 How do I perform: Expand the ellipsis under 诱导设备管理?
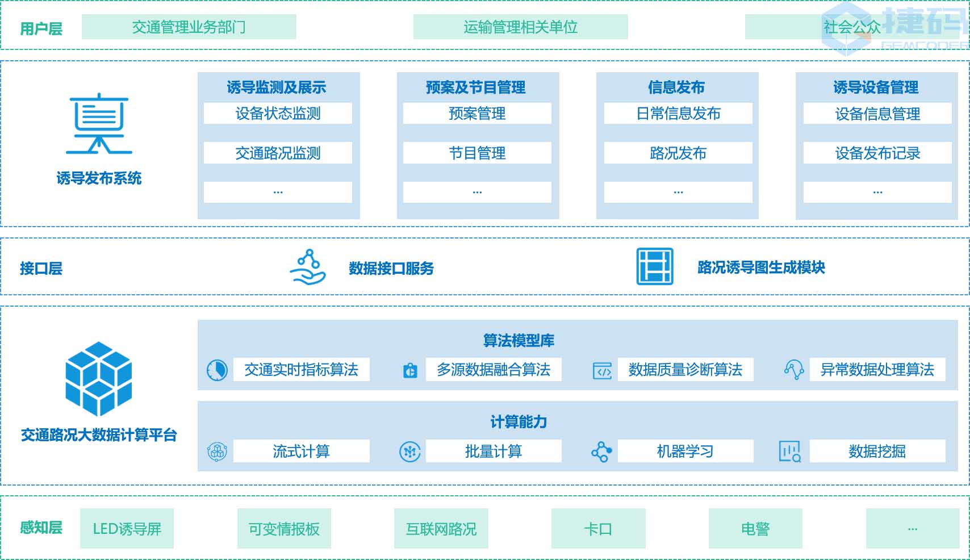[877, 193]
